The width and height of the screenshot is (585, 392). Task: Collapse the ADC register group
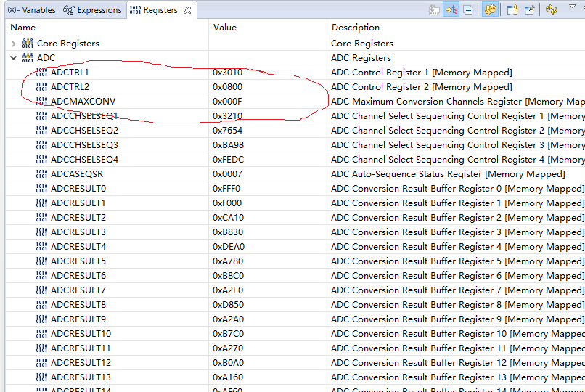(x=14, y=58)
